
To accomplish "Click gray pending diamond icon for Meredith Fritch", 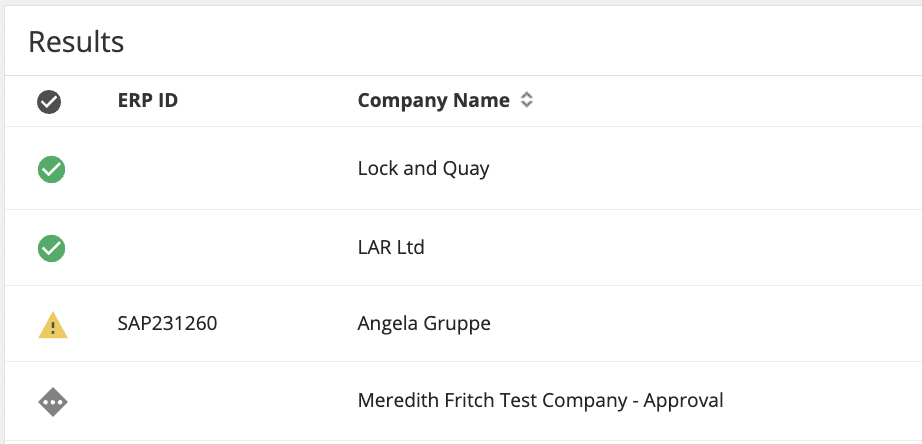I will point(51,401).
